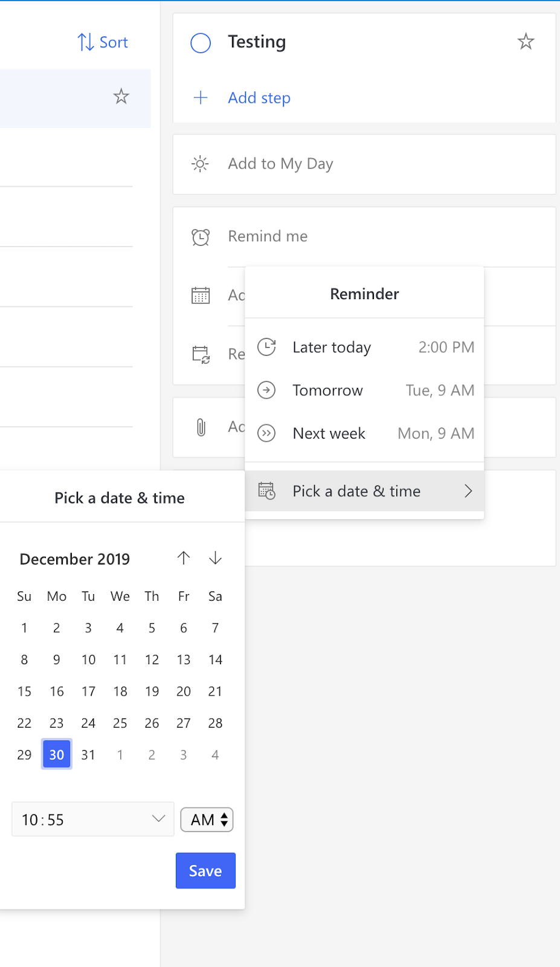The image size is (560, 967).
Task: Select December 21 in calendar
Action: [215, 691]
